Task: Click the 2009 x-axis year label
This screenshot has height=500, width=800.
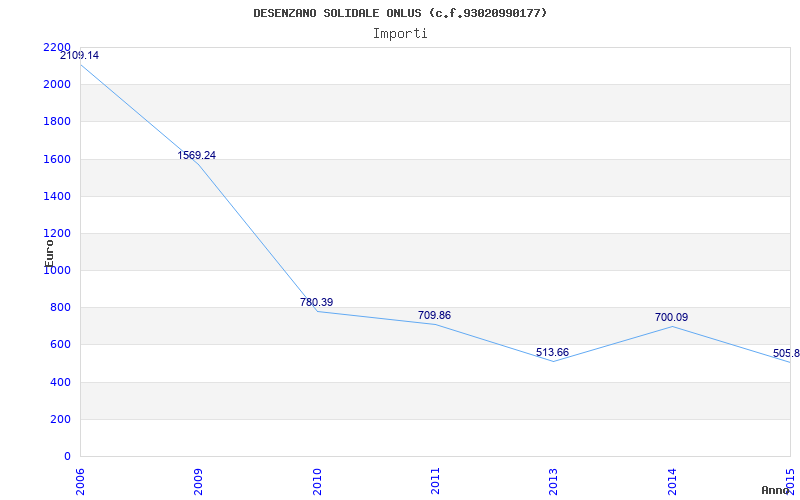Action: click(x=198, y=482)
